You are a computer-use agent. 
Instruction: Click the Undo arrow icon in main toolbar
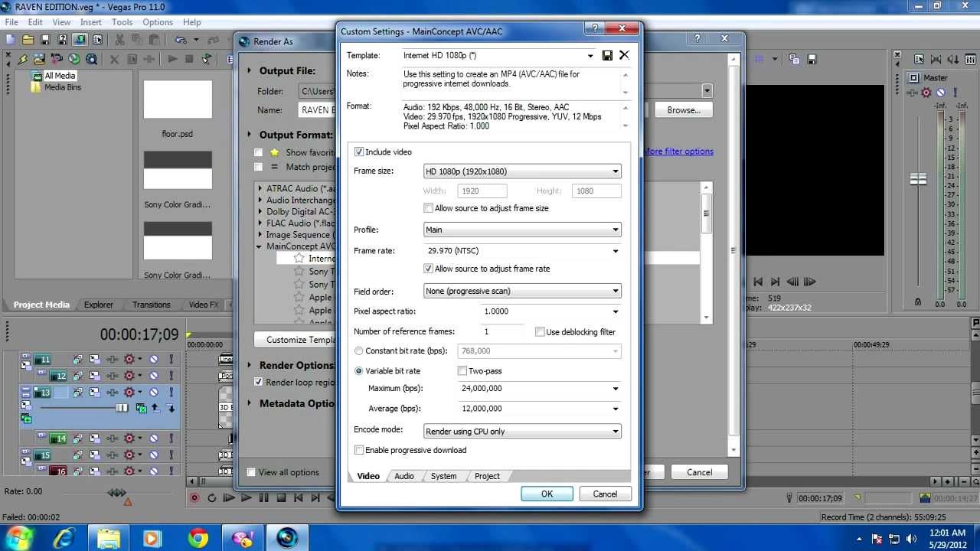pos(181,40)
